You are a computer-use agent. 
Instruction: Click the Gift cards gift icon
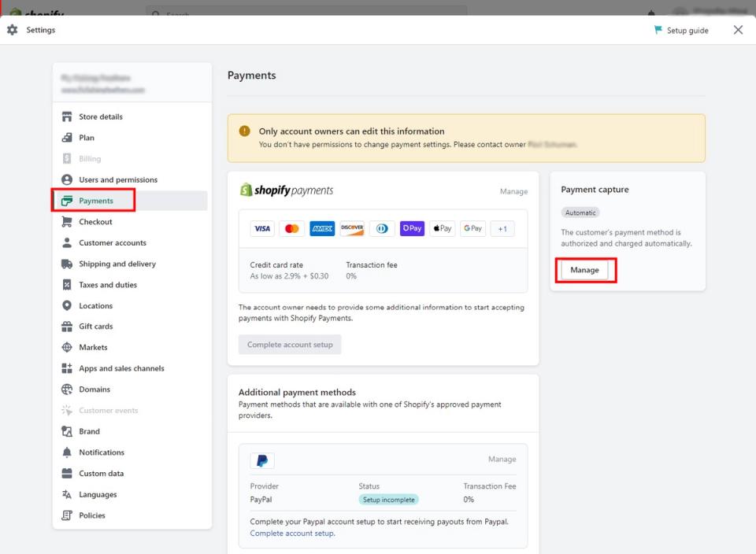point(67,327)
